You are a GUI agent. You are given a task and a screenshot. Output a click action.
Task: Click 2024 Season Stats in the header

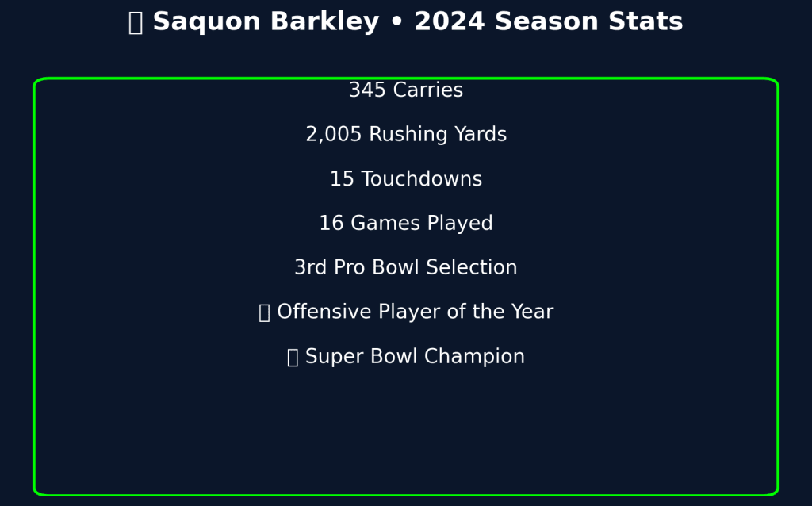549,21
